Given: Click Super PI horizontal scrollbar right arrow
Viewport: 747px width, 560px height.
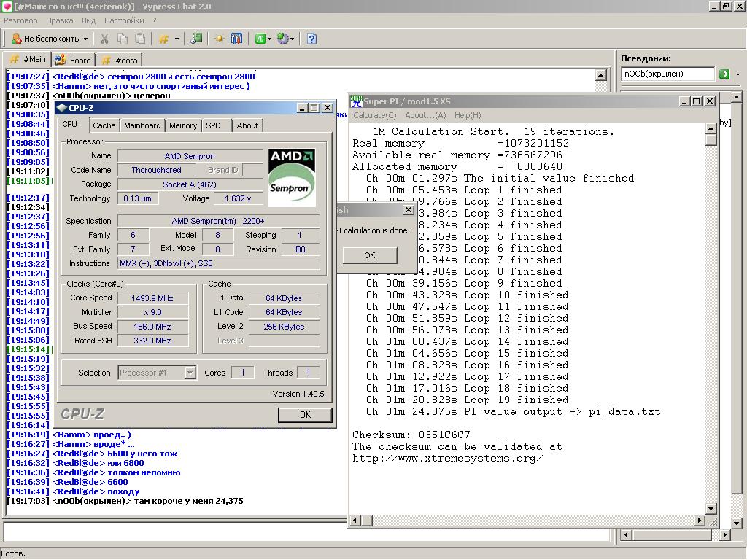Looking at the screenshot, I should (x=699, y=521).
